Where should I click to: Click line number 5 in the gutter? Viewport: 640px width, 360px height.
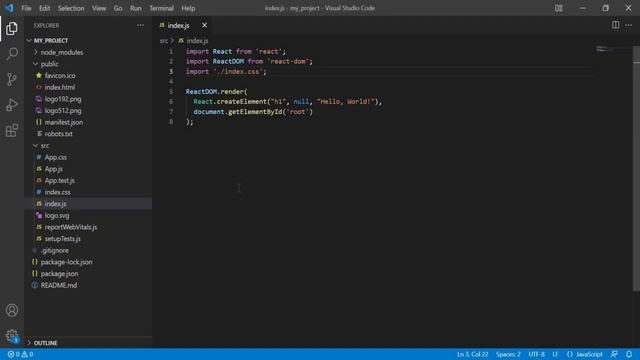pos(171,91)
